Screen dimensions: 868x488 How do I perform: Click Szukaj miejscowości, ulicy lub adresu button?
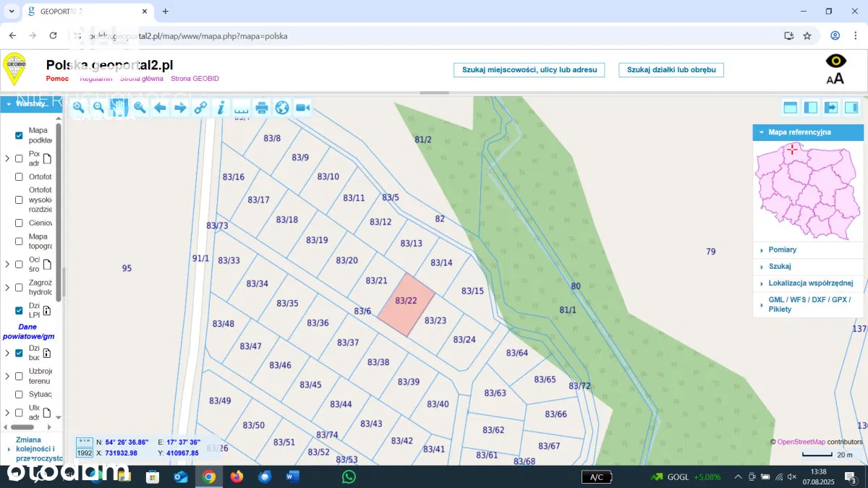pyautogui.click(x=529, y=70)
